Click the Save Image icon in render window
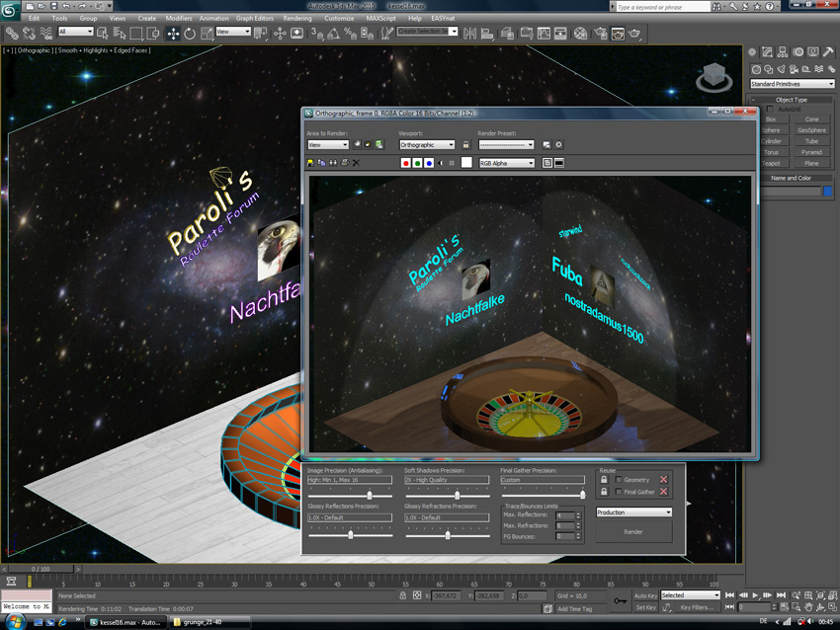Viewport: 840px width, 630px height. coord(310,163)
